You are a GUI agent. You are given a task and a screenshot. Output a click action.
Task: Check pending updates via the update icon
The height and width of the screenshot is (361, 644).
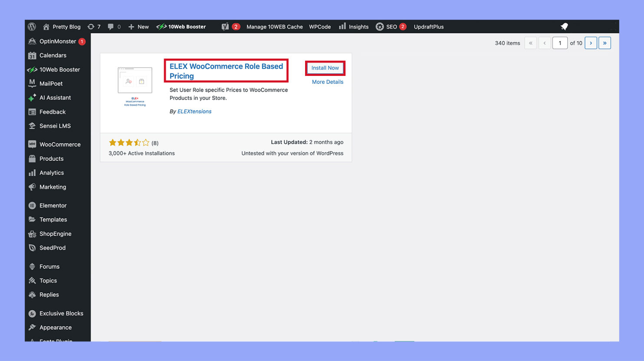tap(92, 26)
